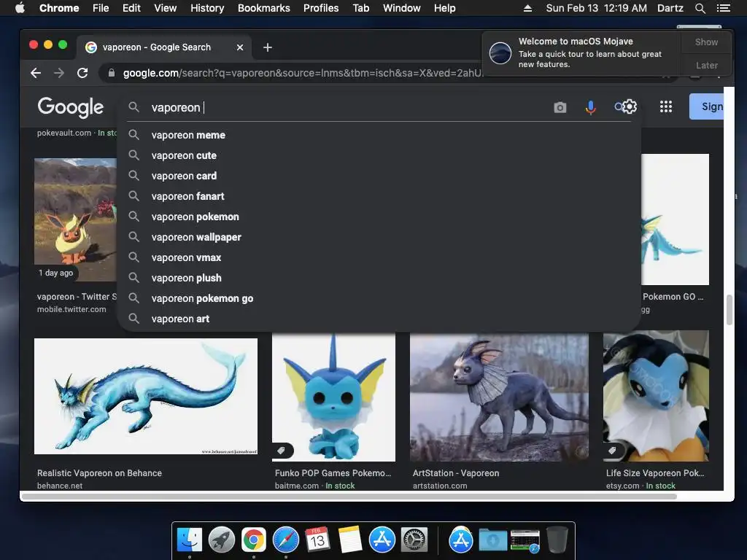Select suggestion vaporeon art
Image resolution: width=747 pixels, height=560 pixels.
click(379, 319)
